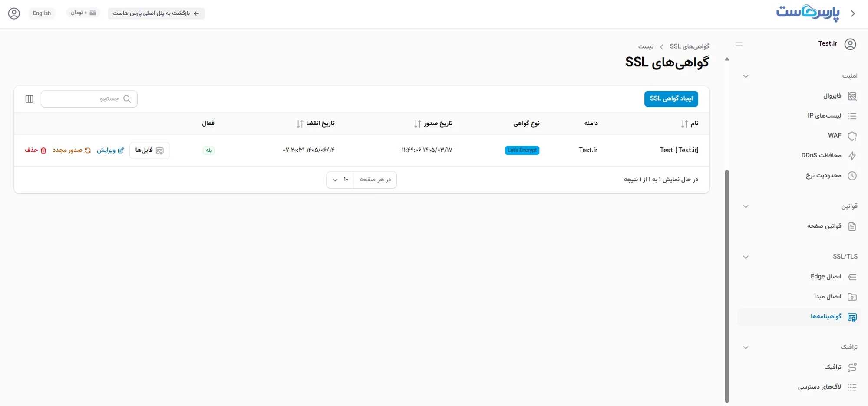Screen dimensions: 868x406
Task: Click magnifier icon in search box
Action: [127, 99]
